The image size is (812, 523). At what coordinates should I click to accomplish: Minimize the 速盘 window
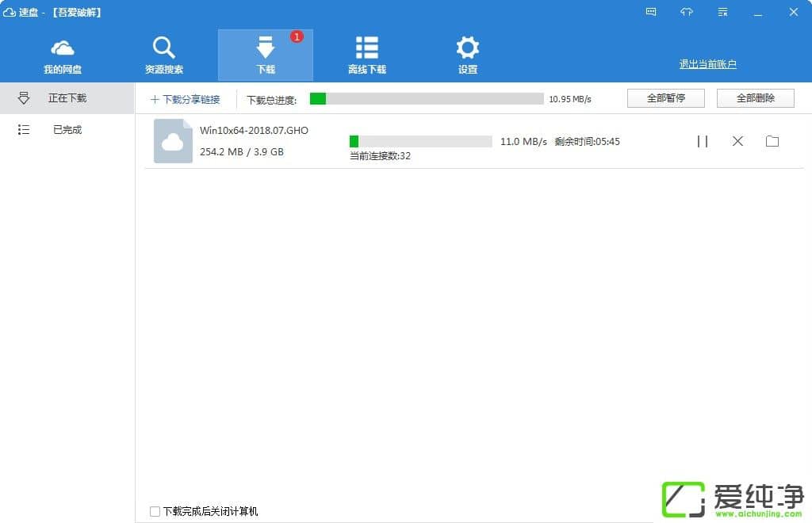point(757,13)
